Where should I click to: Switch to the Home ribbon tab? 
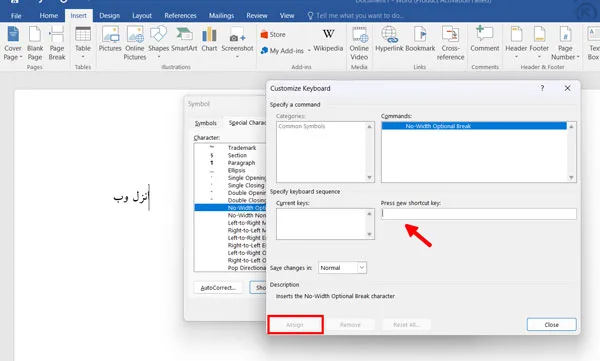pyautogui.click(x=49, y=16)
